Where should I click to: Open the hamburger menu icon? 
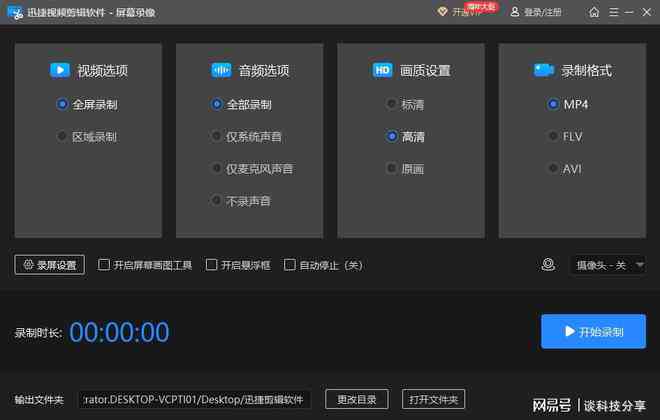point(614,12)
